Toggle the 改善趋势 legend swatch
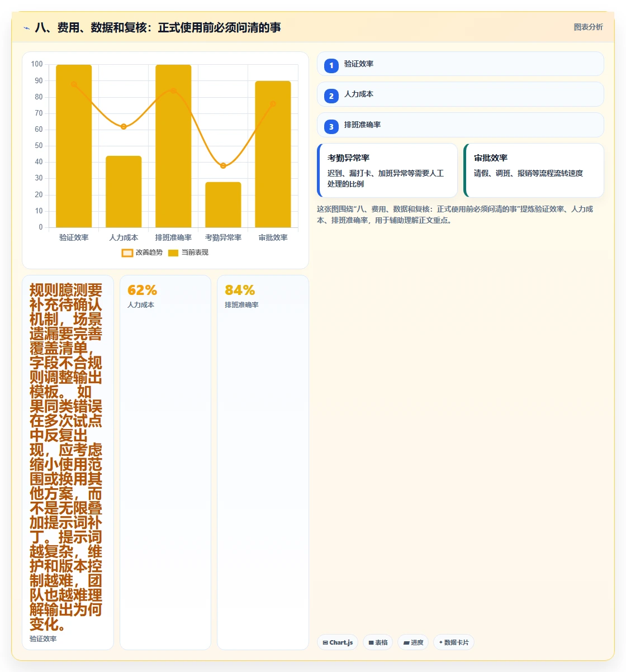626x672 pixels. (127, 253)
